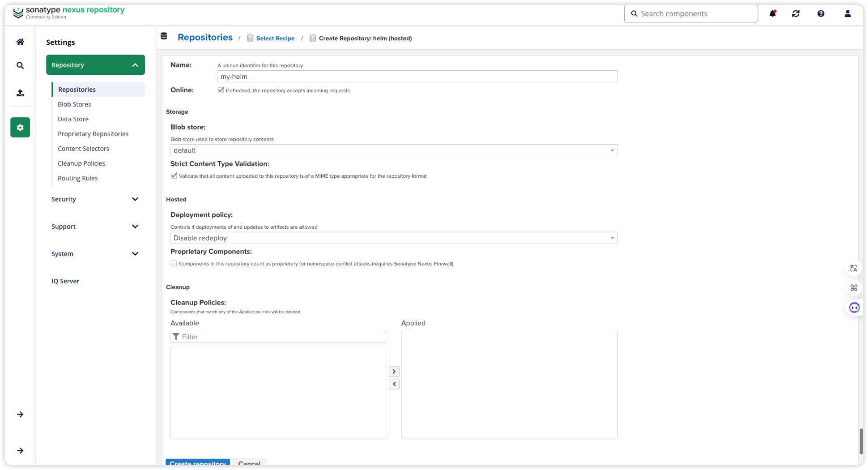Open the upload icon in left sidebar
The height and width of the screenshot is (470, 868).
pos(20,93)
